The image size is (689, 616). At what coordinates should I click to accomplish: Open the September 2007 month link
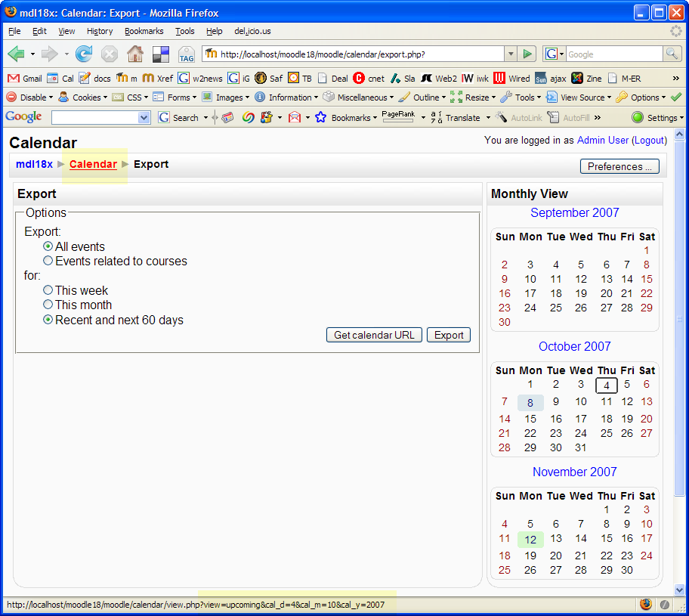tap(574, 212)
